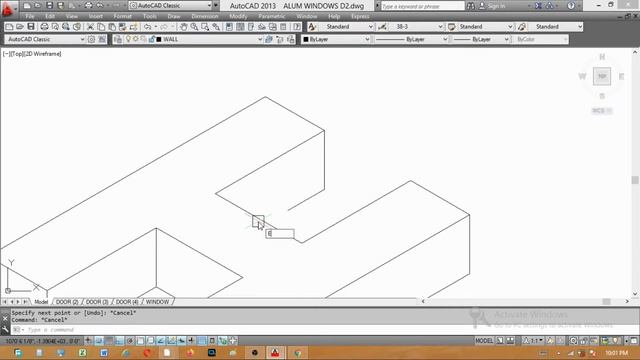The image size is (640, 360).
Task: Click the Undo arrow icon in standard toolbar
Action: pyautogui.click(x=147, y=27)
